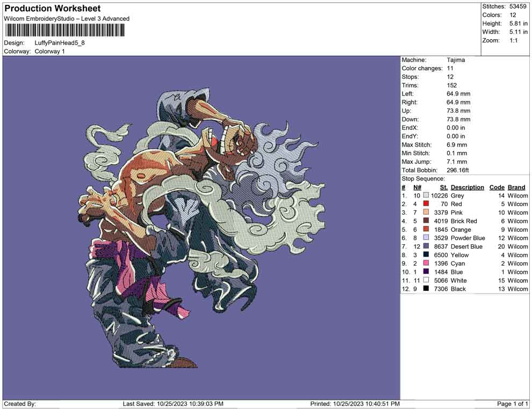Click the Pink thread color swatch
The image size is (532, 409).
[426, 212]
